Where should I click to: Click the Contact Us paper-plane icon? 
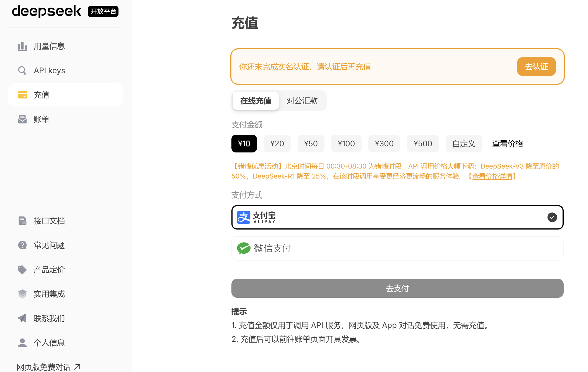[x=22, y=318]
